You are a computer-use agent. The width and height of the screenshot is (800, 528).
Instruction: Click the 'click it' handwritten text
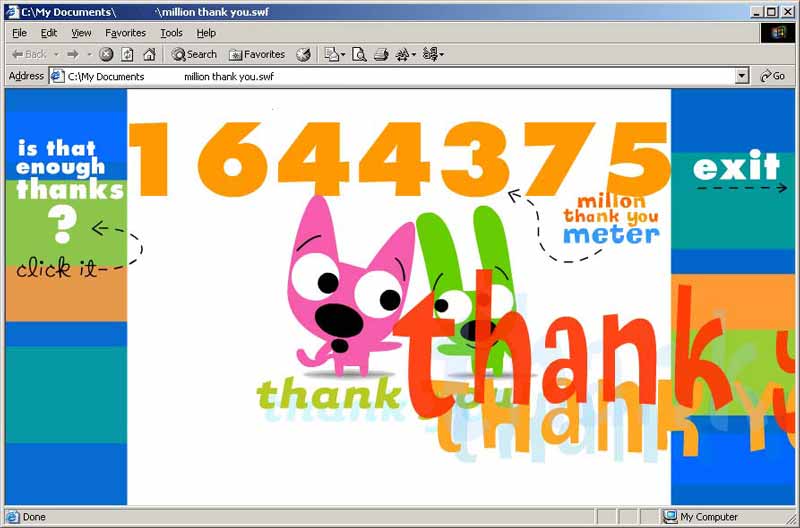pos(58,267)
